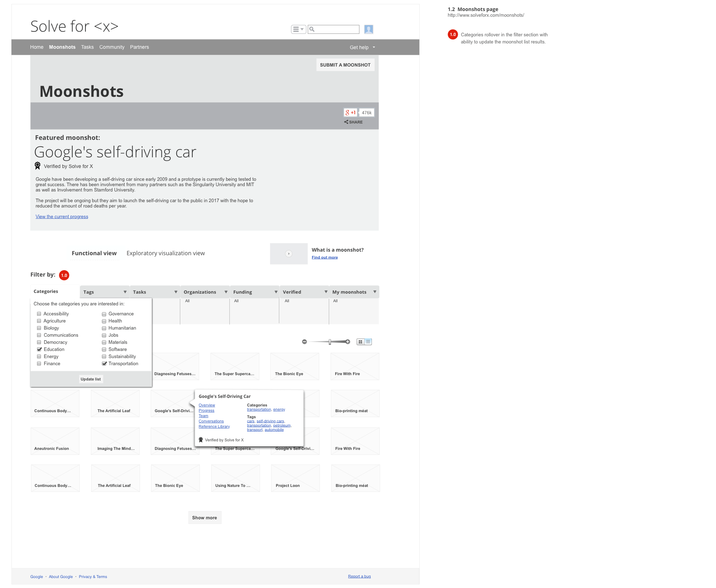Click the zoom out minus icon

pyautogui.click(x=304, y=342)
